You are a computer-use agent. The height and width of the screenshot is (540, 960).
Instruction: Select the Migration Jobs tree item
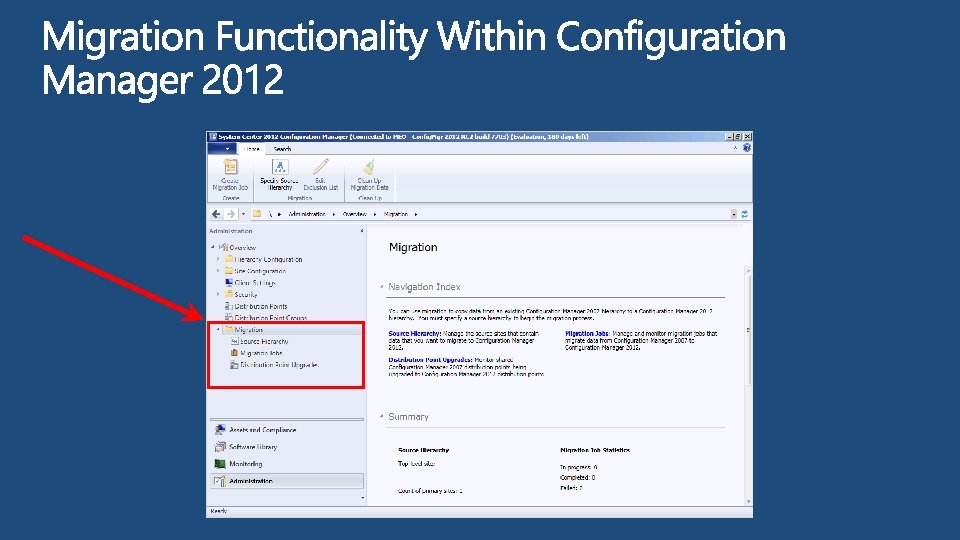coord(261,353)
